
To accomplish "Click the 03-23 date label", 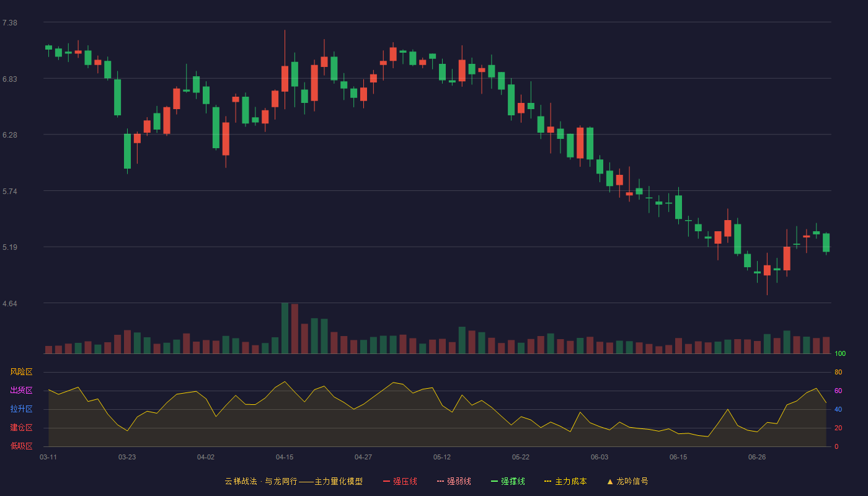I will tap(127, 457).
